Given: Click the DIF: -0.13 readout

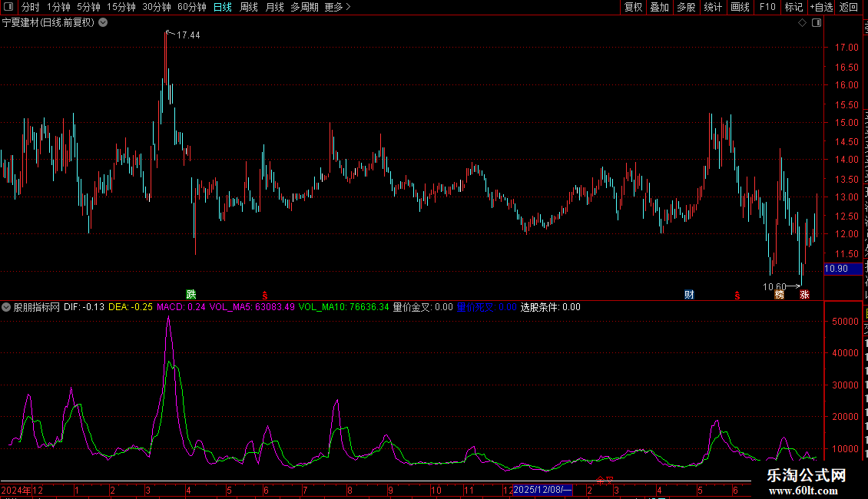Looking at the screenshot, I should (84, 307).
